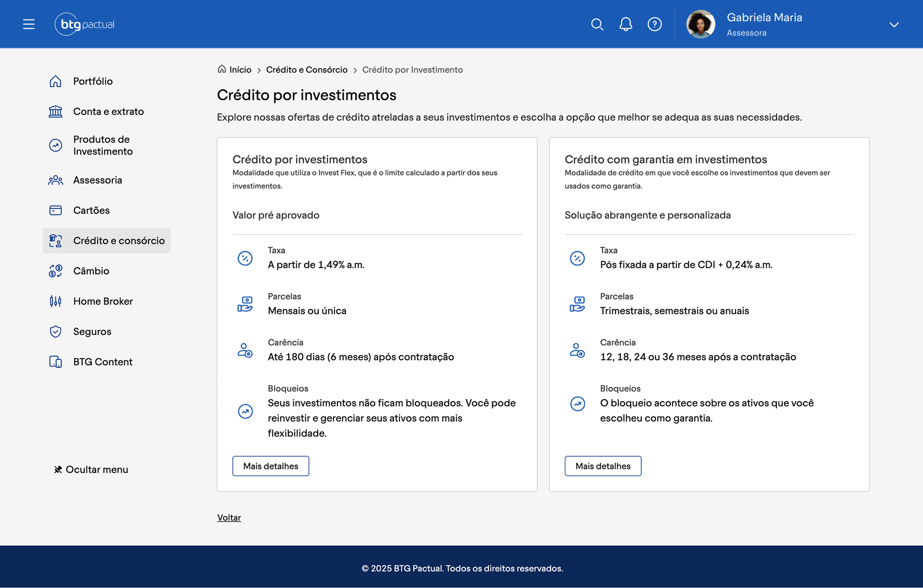Open Seguros via the shield icon
This screenshot has width=923, height=588.
[x=55, y=331]
